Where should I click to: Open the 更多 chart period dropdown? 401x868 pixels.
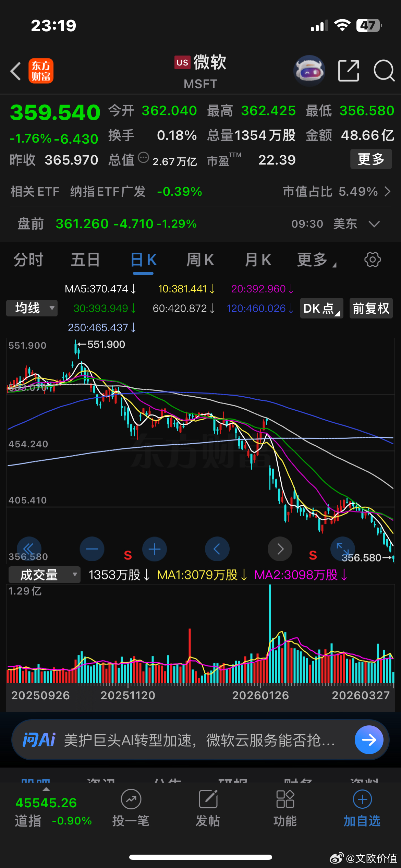tap(316, 260)
